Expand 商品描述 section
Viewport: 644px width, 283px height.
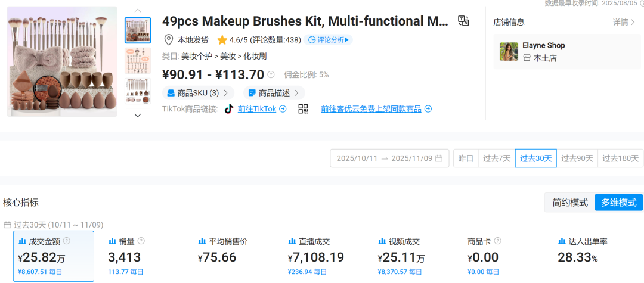[x=273, y=93]
